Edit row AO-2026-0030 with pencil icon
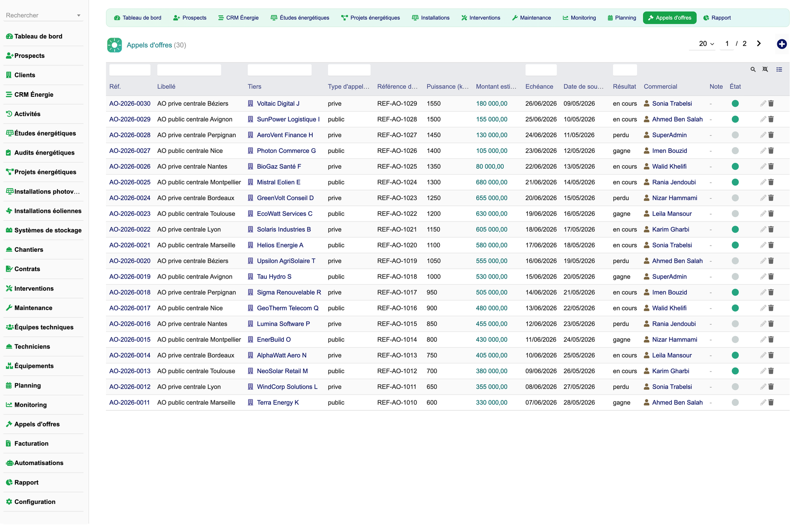 [763, 104]
